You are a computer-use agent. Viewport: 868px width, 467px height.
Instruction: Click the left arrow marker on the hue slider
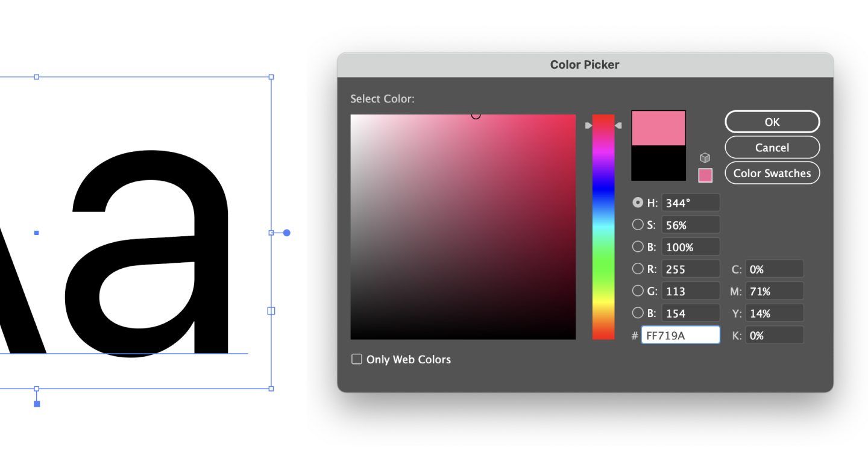pyautogui.click(x=589, y=125)
